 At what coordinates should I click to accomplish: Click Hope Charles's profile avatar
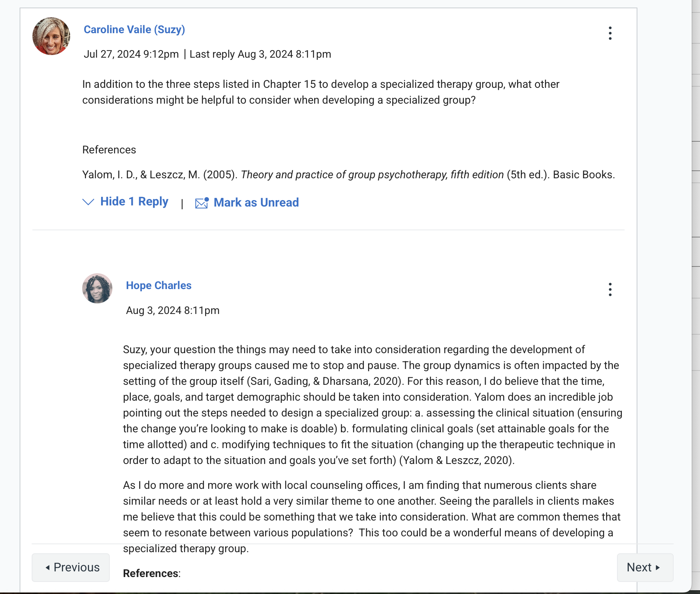pos(97,288)
